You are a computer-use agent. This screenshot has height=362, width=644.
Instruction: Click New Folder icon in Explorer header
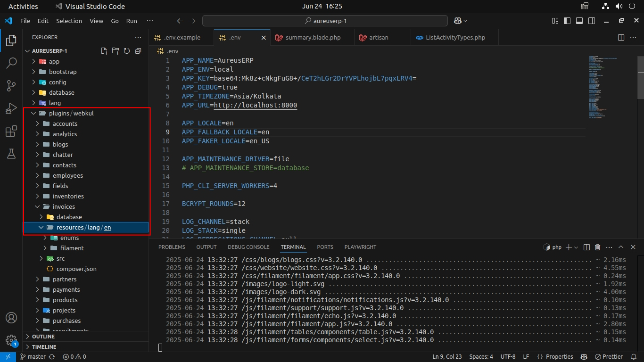(116, 51)
